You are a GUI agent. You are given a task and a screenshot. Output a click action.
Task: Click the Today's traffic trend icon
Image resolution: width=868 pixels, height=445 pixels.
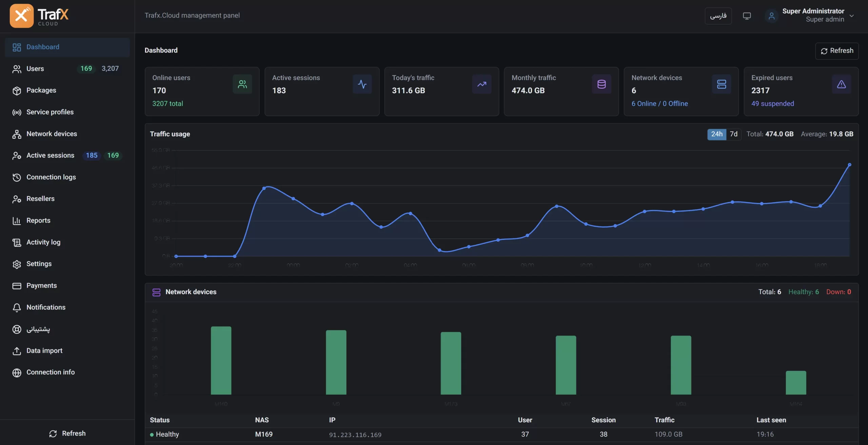pyautogui.click(x=482, y=84)
